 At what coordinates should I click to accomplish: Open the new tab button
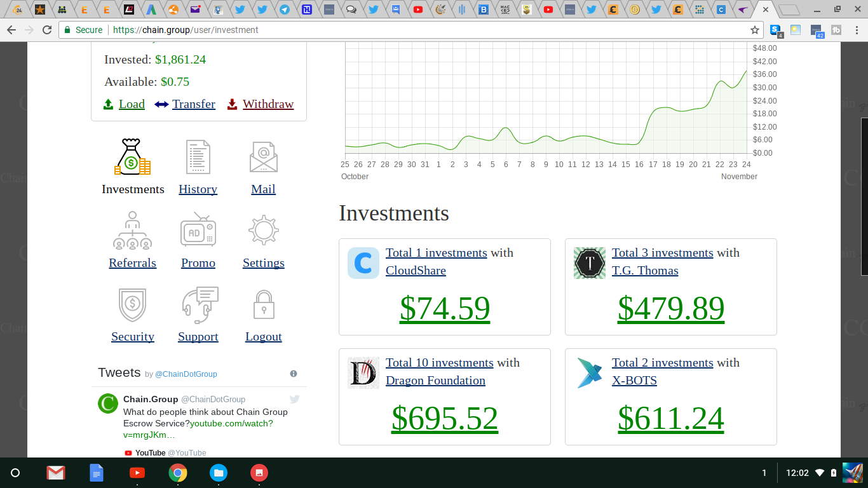pos(789,10)
